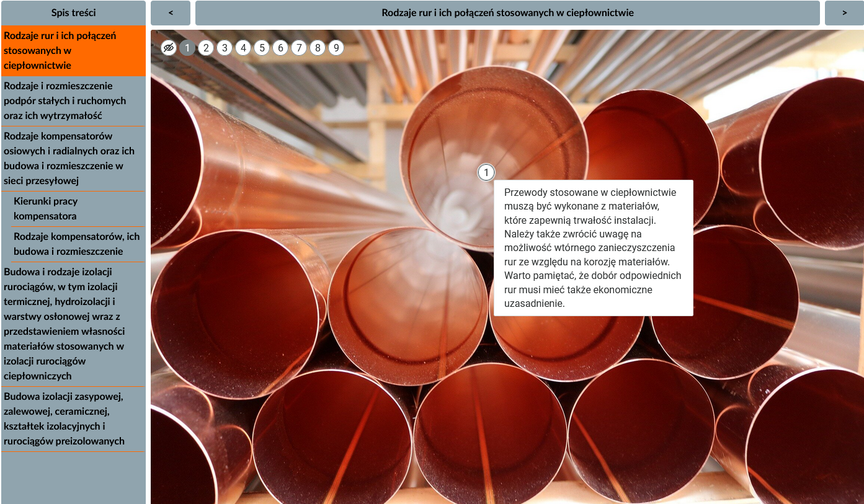Viewport: 864px width, 504px height.
Task: Select hotspot number 2 in top row
Action: [x=206, y=48]
